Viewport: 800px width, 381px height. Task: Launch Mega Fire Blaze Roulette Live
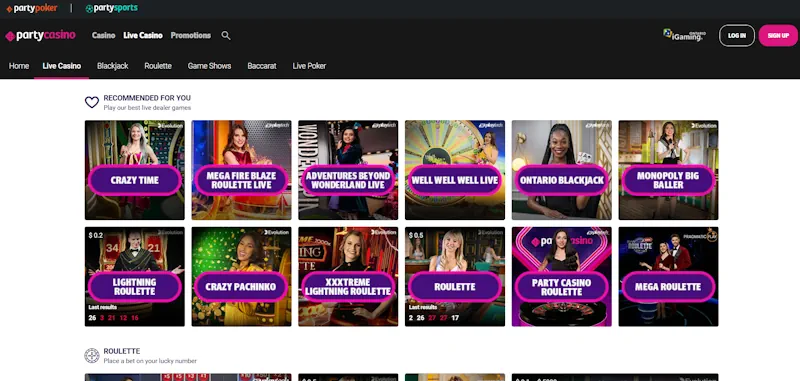click(x=241, y=170)
